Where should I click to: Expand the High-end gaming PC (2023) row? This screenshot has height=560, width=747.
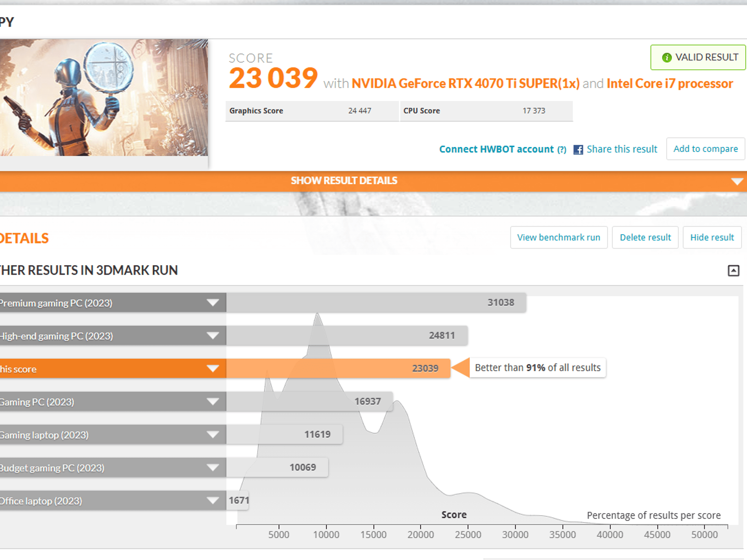click(x=213, y=335)
